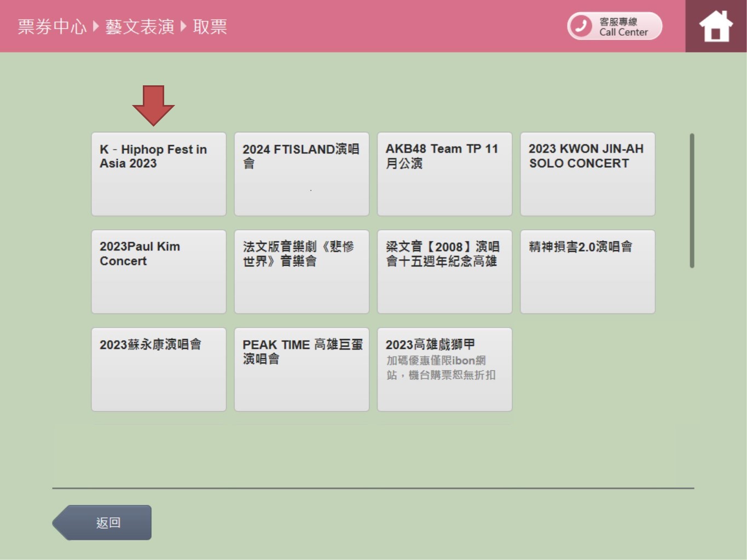Viewport: 747px width, 560px height.
Task: Click the vertical scrollbar on the right
Action: point(692,201)
